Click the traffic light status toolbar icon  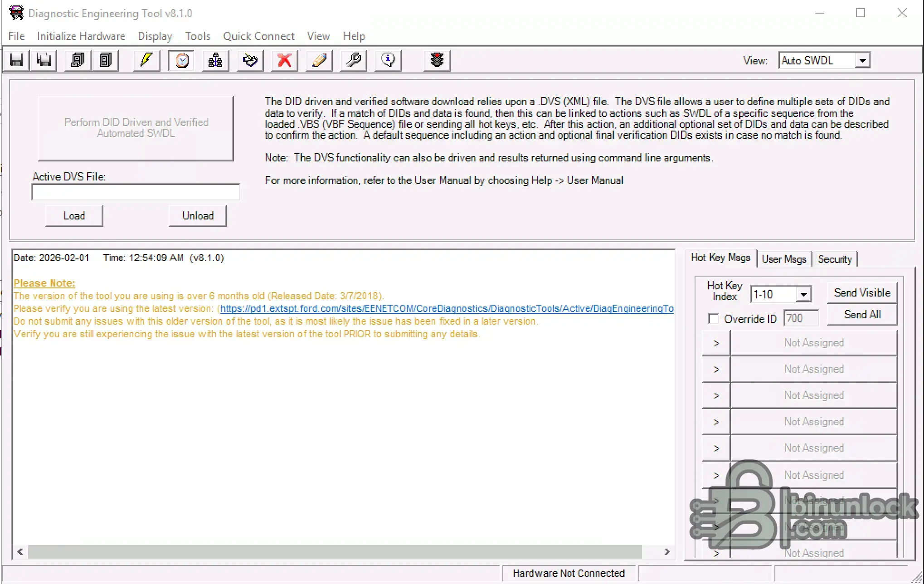436,60
